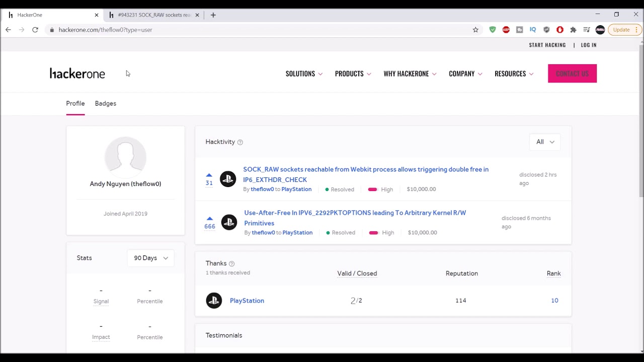This screenshot has width=644, height=362.
Task: Click PlayStation link under Use-After-Free report
Action: 297,233
